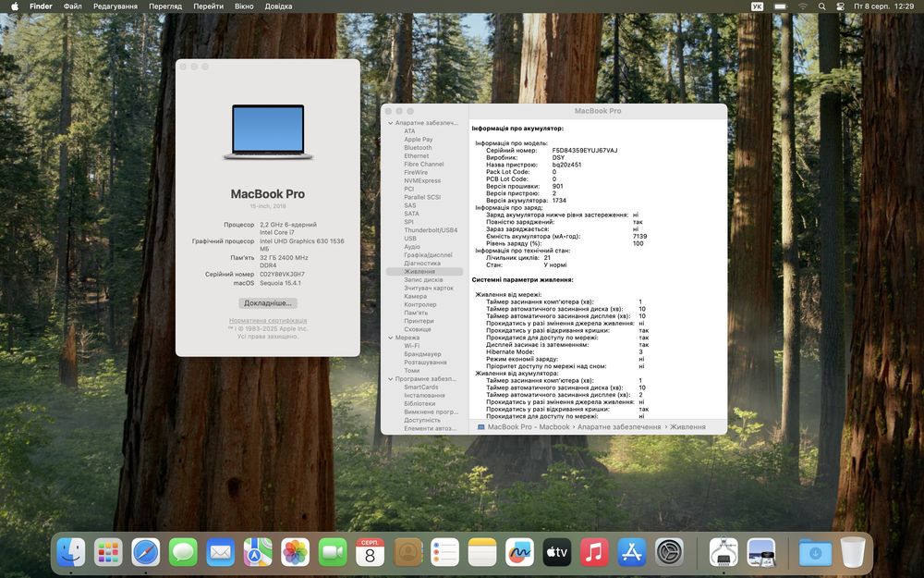Collapse the Програмне забезпечення section
Screen dimensions: 924x578
coord(390,379)
